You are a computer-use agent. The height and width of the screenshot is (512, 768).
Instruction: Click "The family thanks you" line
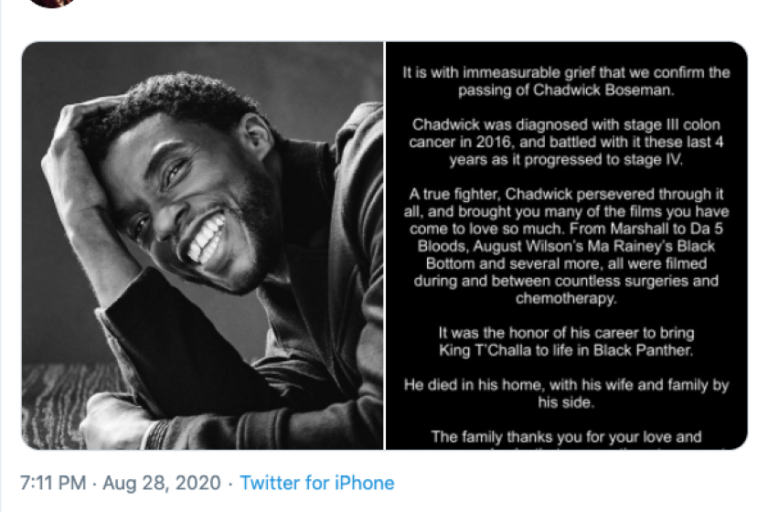pos(566,437)
